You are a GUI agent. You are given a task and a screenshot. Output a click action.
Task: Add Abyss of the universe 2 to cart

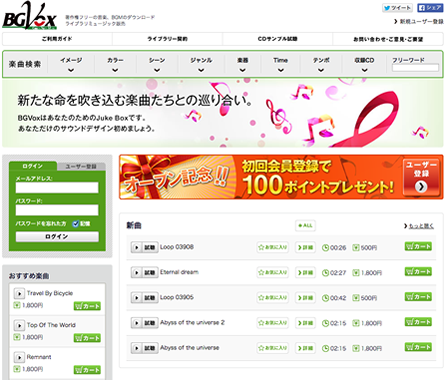[418, 322]
